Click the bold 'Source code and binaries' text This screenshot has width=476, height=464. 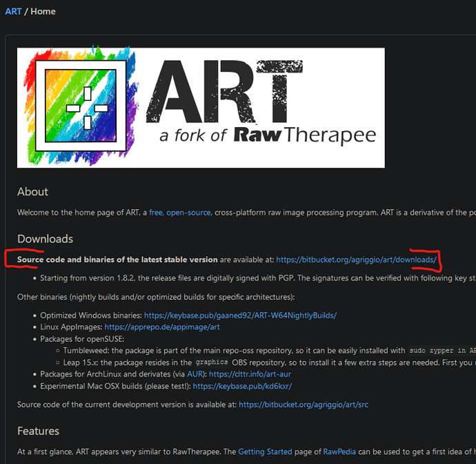pyautogui.click(x=117, y=260)
